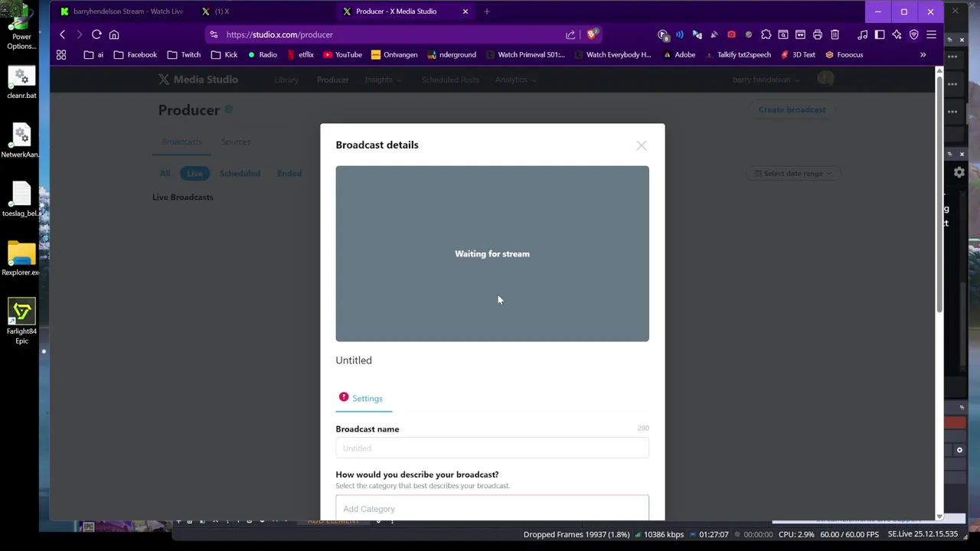This screenshot has height=551, width=980.
Task: Click the printer icon in toolbar
Action: point(818,34)
